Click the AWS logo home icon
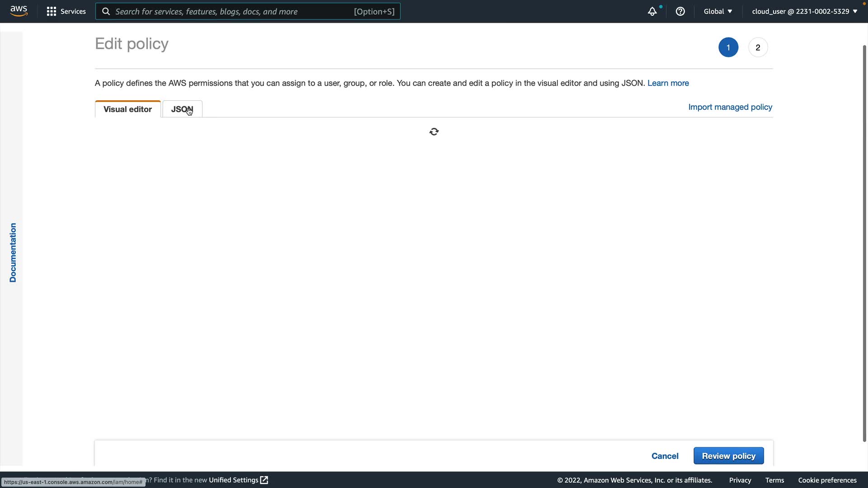The width and height of the screenshot is (868, 488). (x=19, y=11)
